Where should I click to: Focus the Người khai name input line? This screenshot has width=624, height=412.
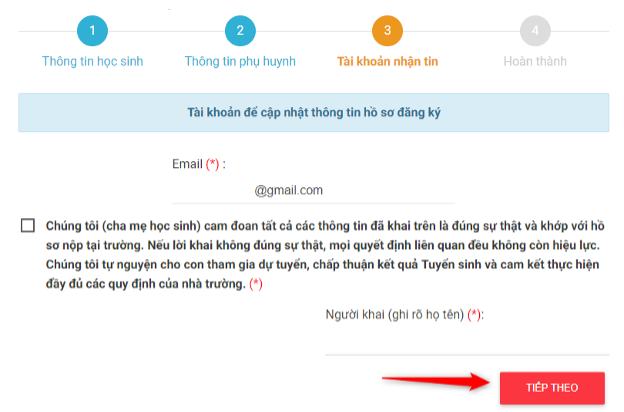(467, 344)
